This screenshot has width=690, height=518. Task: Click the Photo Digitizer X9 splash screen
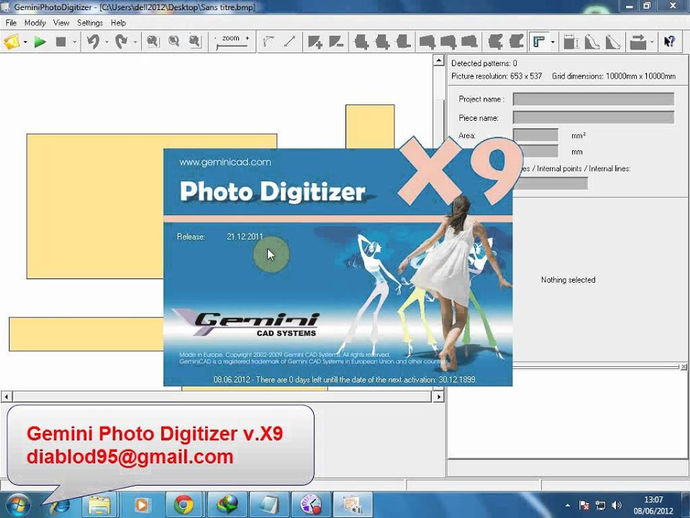click(338, 267)
